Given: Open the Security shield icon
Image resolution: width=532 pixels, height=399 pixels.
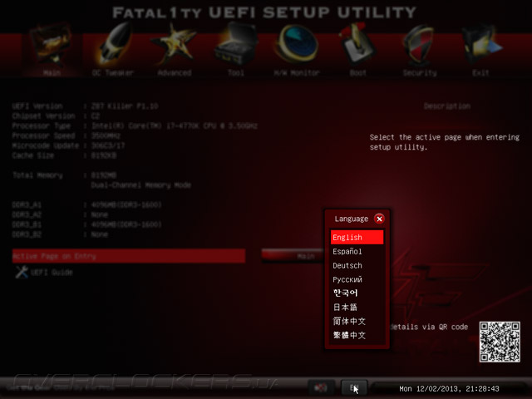Looking at the screenshot, I should pos(419,46).
